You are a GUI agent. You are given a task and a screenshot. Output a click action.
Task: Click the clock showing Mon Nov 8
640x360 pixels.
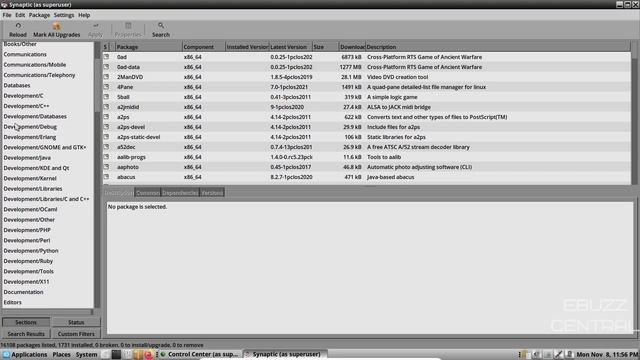coord(607,354)
